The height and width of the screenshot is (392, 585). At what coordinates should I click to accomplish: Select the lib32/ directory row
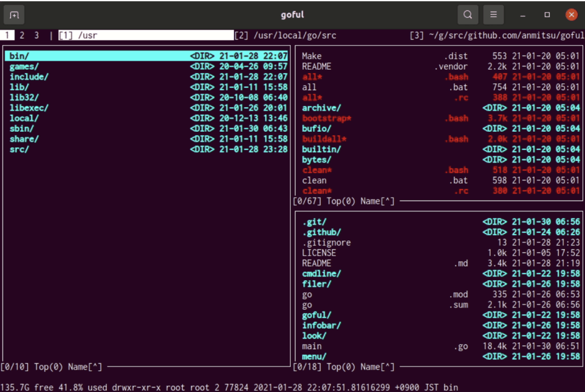click(146, 98)
